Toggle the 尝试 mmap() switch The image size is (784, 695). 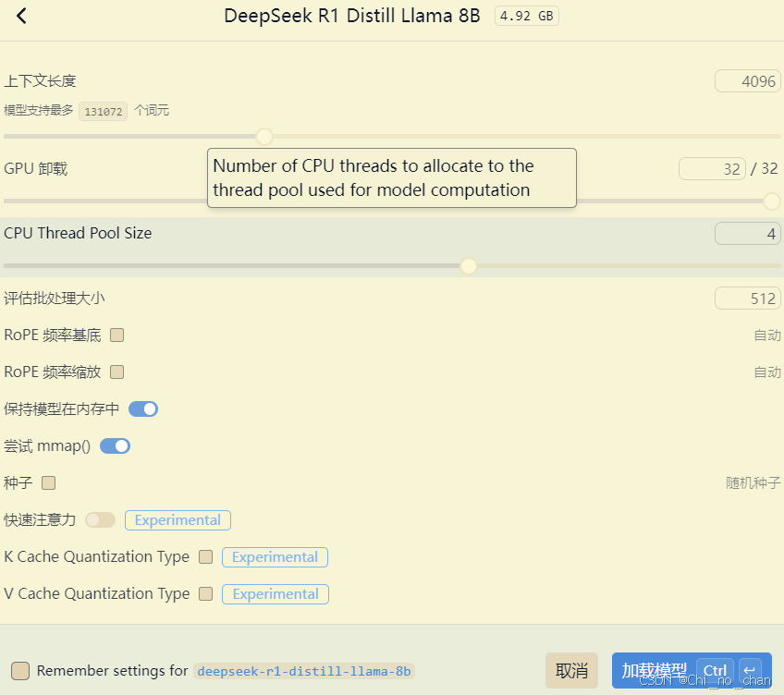(115, 446)
